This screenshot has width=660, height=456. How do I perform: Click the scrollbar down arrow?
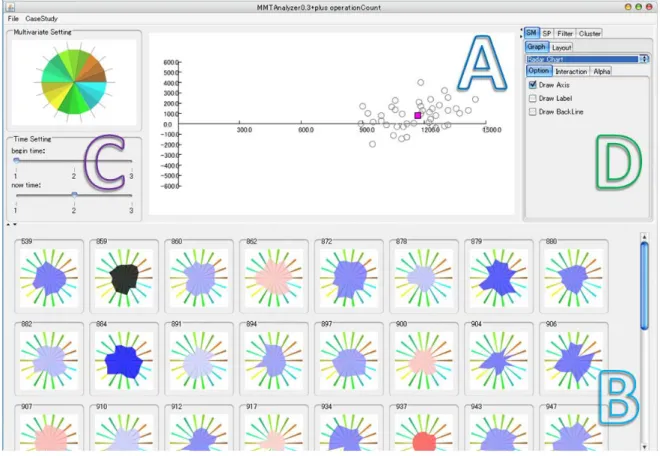coord(644,447)
